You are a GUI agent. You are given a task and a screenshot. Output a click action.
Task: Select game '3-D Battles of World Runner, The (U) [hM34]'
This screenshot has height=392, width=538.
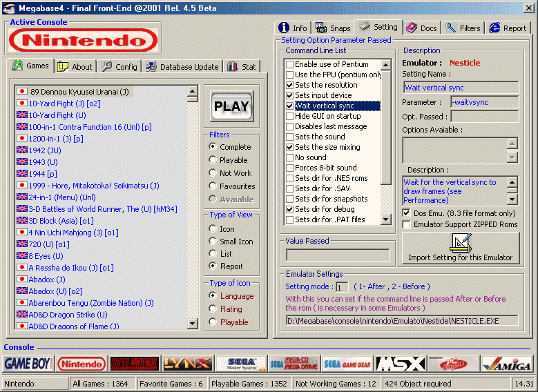(x=103, y=209)
